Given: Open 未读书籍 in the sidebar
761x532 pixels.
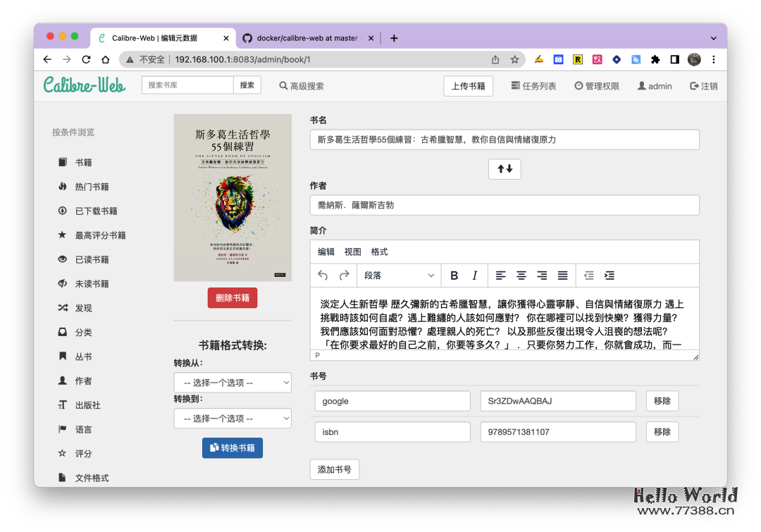Looking at the screenshot, I should (92, 284).
